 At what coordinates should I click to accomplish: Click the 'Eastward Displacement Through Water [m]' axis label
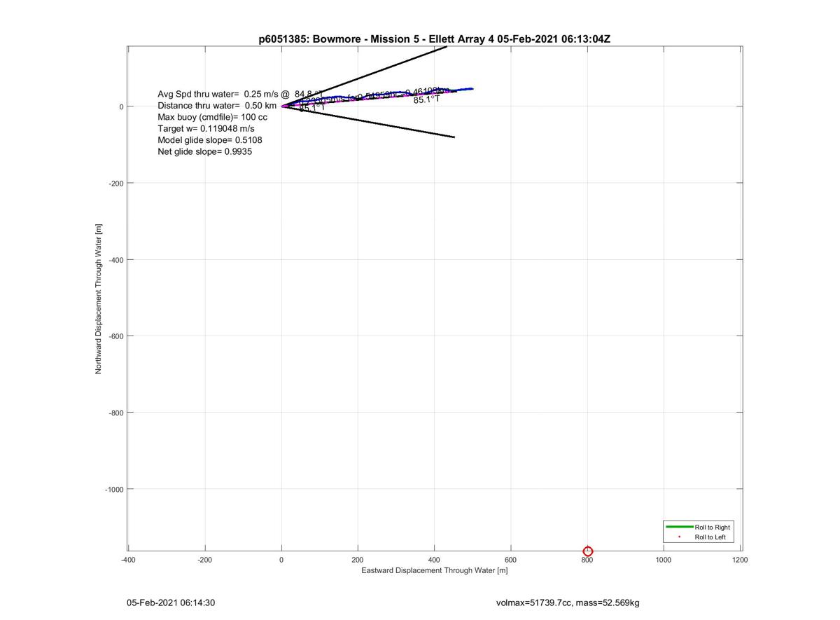[x=434, y=570]
